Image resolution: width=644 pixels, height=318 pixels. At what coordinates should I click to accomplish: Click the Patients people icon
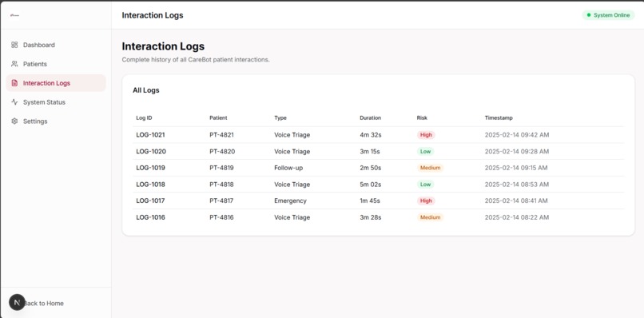click(x=14, y=64)
